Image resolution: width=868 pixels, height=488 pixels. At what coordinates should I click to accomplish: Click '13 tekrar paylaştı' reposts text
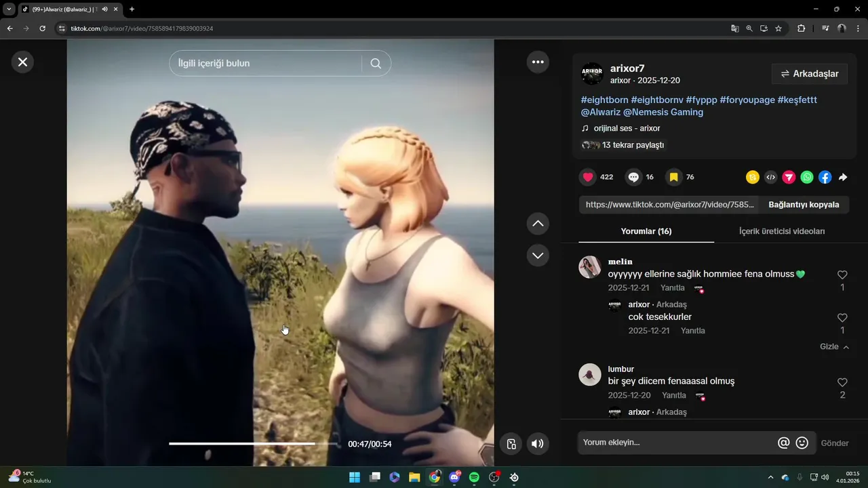633,145
